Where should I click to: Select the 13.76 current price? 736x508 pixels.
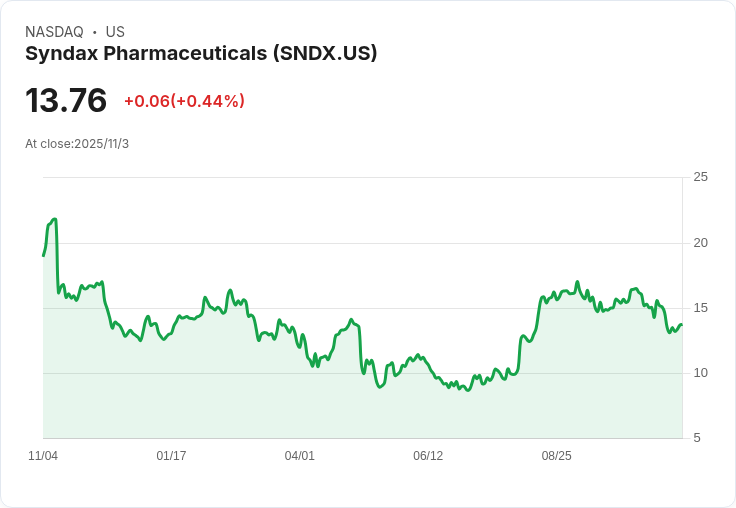pyautogui.click(x=66, y=101)
